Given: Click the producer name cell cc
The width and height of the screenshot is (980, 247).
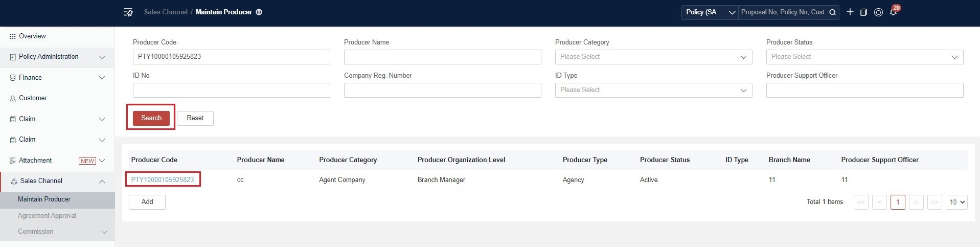Looking at the screenshot, I should point(240,180).
